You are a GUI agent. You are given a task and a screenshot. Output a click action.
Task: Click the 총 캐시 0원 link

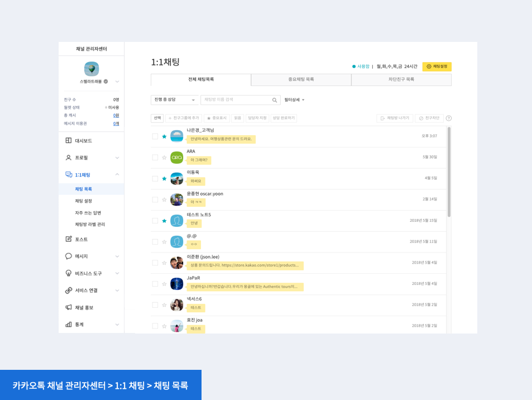click(x=116, y=116)
